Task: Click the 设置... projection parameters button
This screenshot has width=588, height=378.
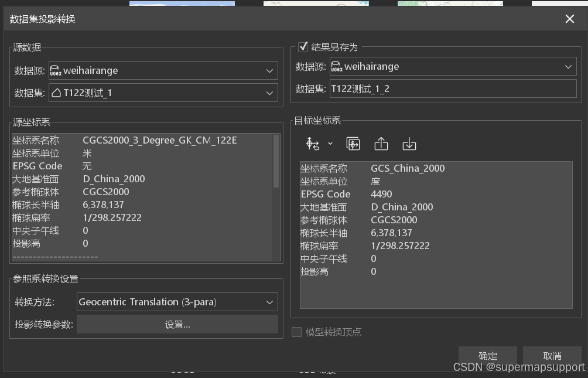Action: (x=177, y=323)
